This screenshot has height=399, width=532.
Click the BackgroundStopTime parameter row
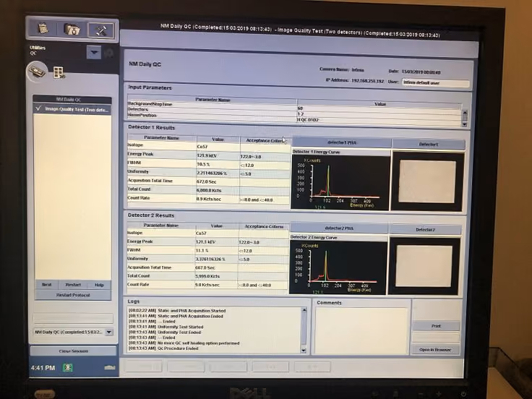tap(293, 106)
